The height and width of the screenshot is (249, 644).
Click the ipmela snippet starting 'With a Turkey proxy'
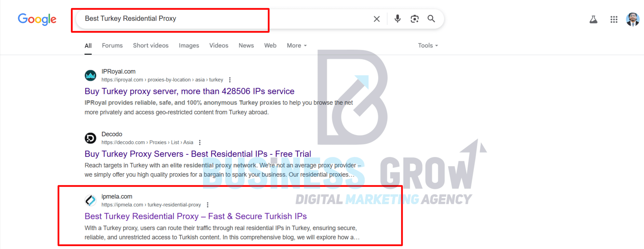[222, 233]
